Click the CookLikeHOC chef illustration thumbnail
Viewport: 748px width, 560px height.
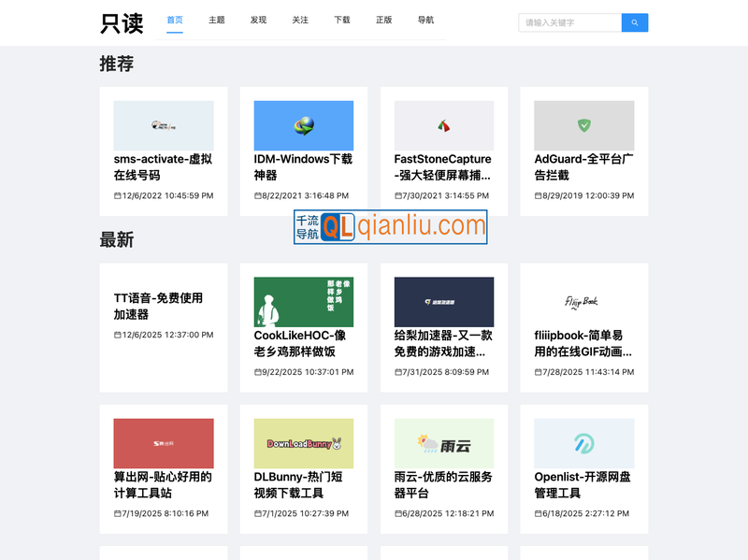(303, 302)
